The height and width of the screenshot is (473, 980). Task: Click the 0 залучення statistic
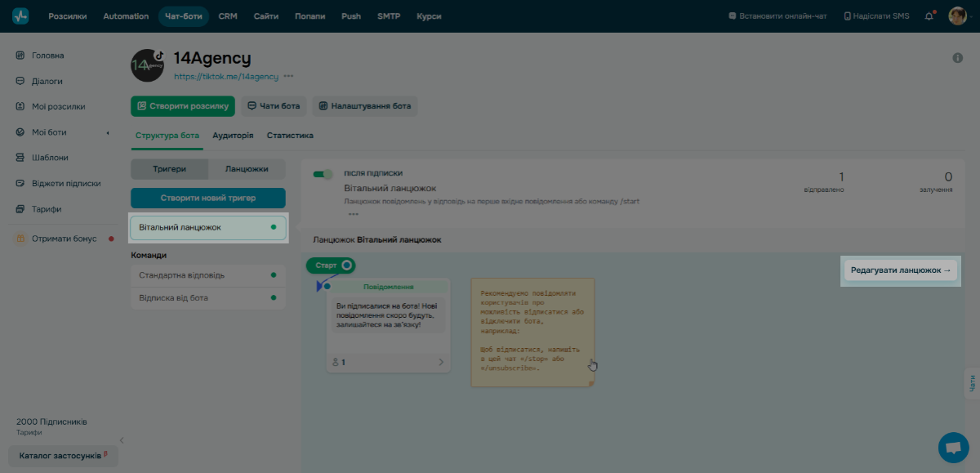point(938,182)
